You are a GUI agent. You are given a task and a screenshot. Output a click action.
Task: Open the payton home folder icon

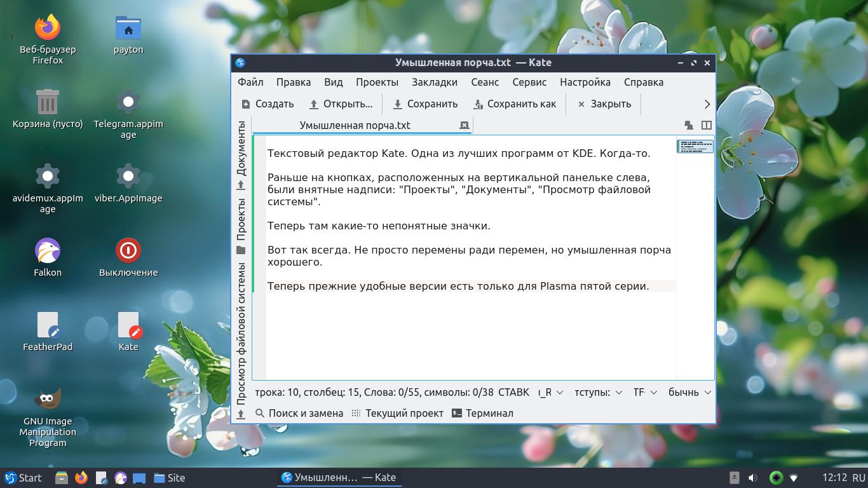tap(128, 34)
